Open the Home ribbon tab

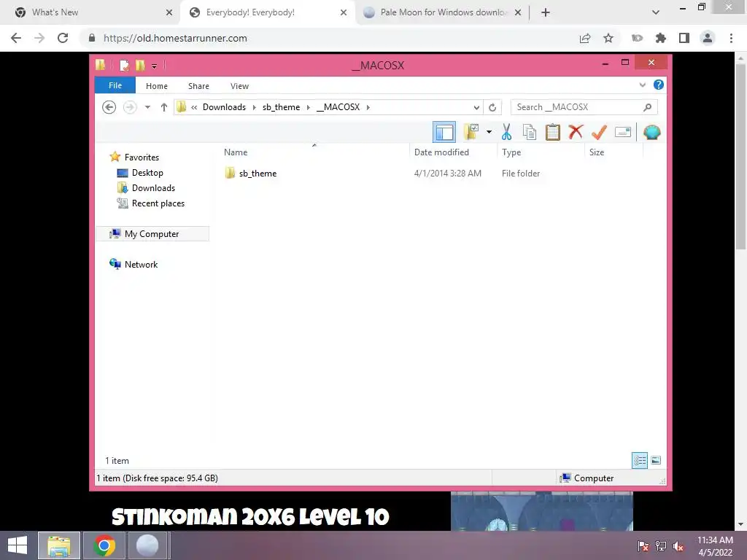pos(157,86)
